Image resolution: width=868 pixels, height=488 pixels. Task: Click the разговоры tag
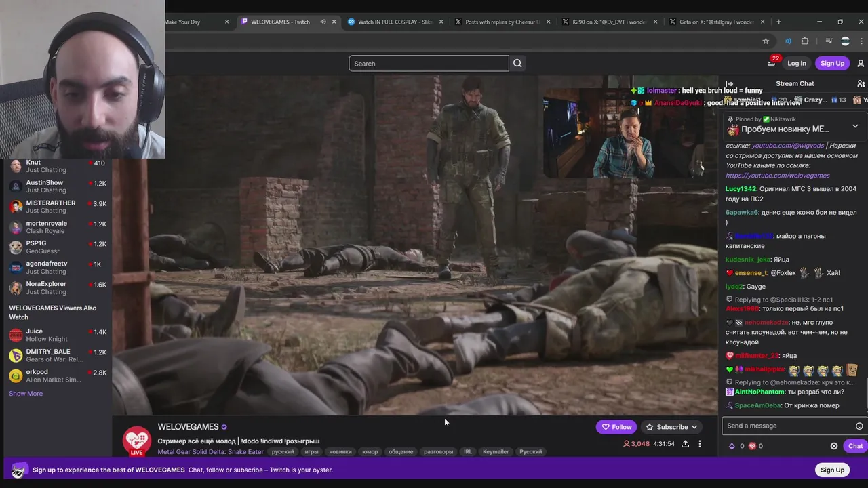click(x=438, y=452)
